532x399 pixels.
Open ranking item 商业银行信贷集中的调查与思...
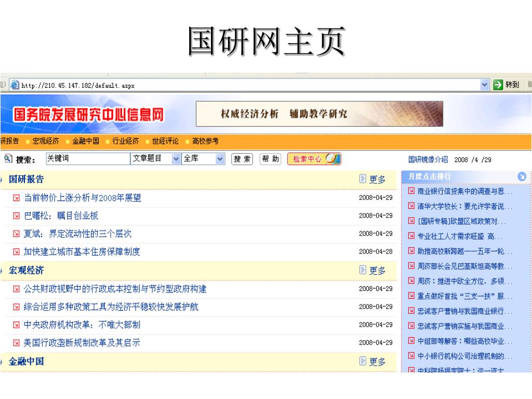(x=465, y=191)
